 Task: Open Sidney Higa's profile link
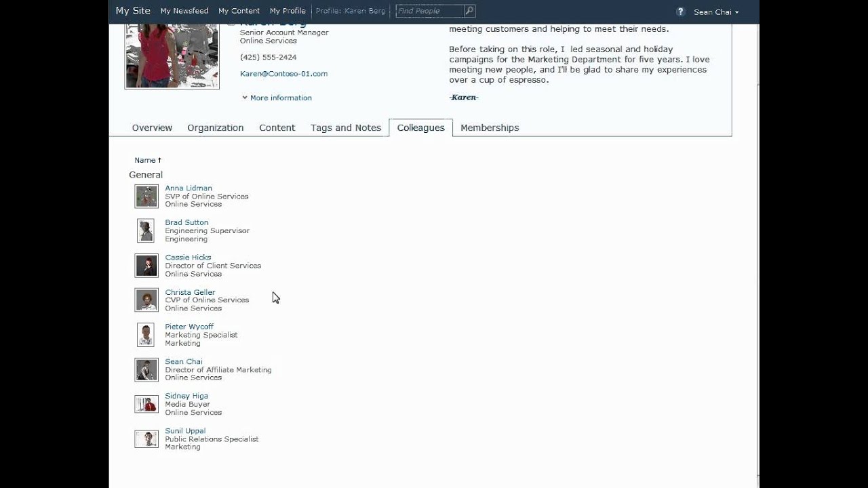pos(186,396)
